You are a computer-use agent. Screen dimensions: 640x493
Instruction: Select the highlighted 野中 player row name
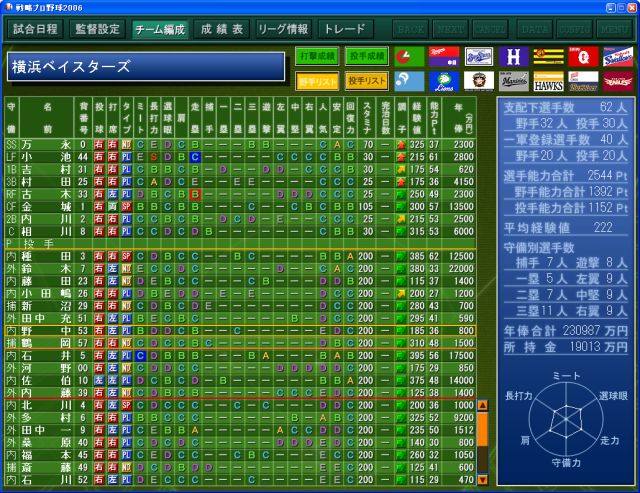pos(47,331)
